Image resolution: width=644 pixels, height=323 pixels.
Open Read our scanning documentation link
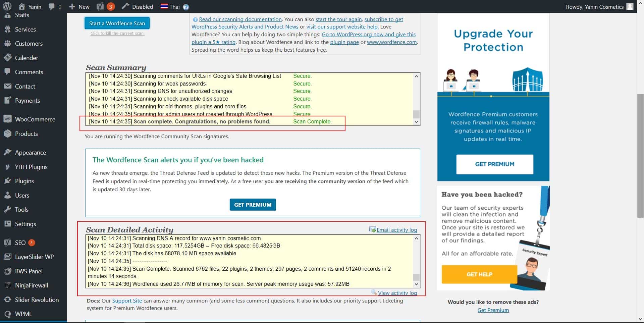click(x=240, y=19)
